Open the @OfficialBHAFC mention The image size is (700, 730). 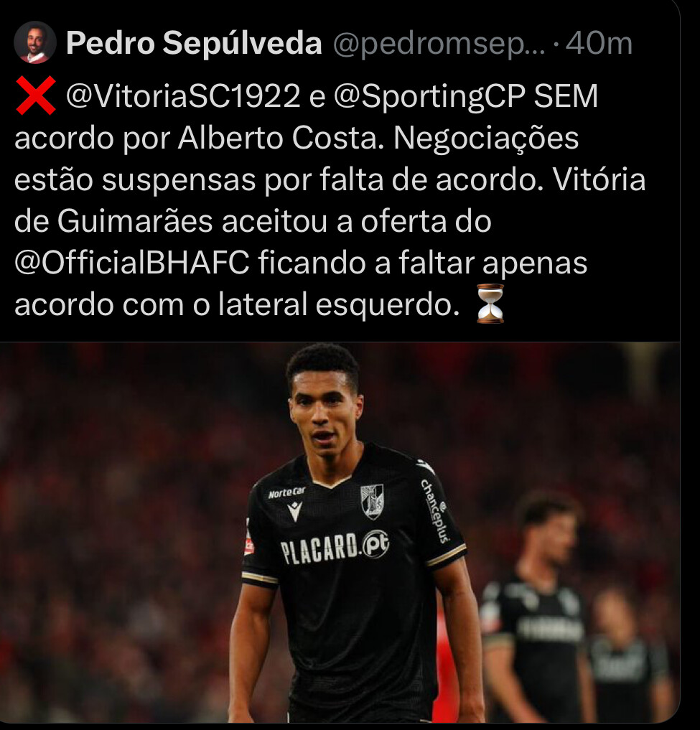(x=132, y=262)
